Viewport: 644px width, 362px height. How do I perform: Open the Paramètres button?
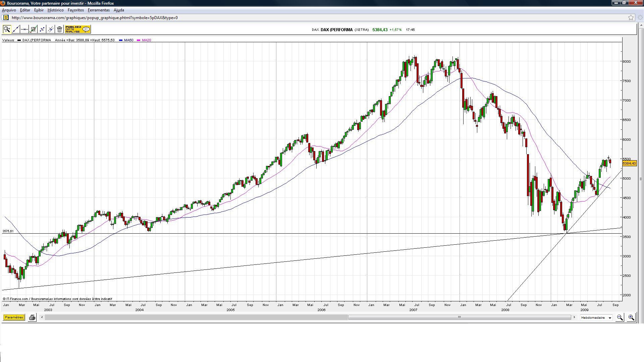(x=14, y=317)
